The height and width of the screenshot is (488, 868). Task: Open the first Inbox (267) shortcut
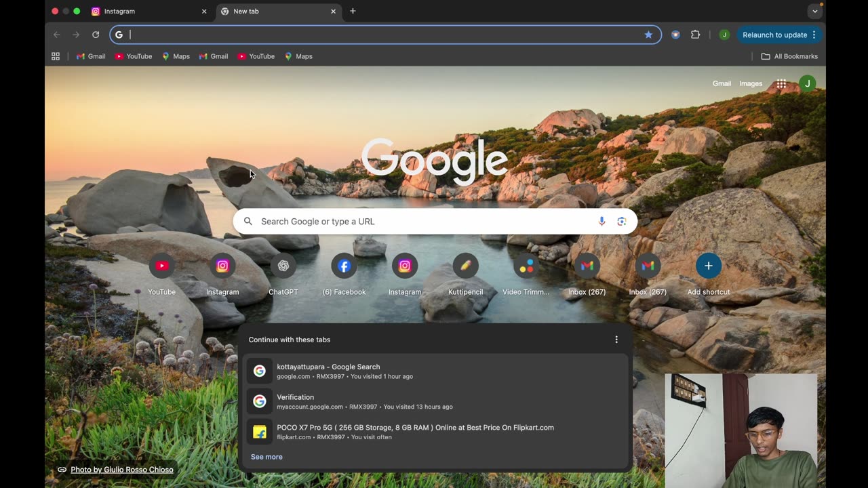(587, 275)
